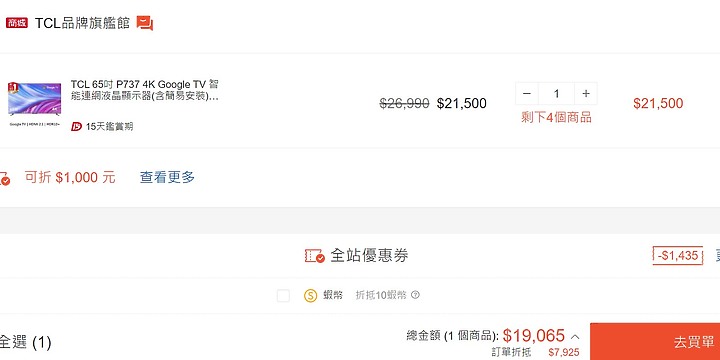Toggle the 蝦幣 redemption checkbox
Viewport: 720px width, 360px height.
283,296
